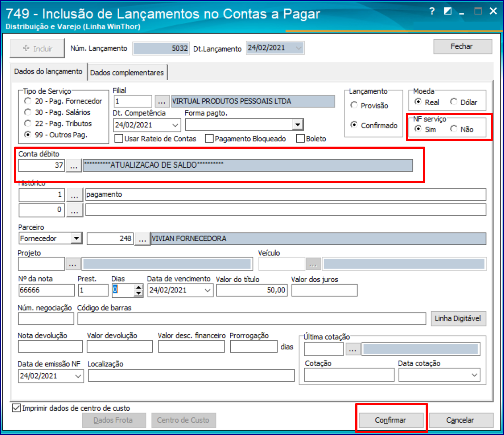Screen dimensions: 504x435
Task: Increase Dias value with up arrow
Action: [x=139, y=288]
